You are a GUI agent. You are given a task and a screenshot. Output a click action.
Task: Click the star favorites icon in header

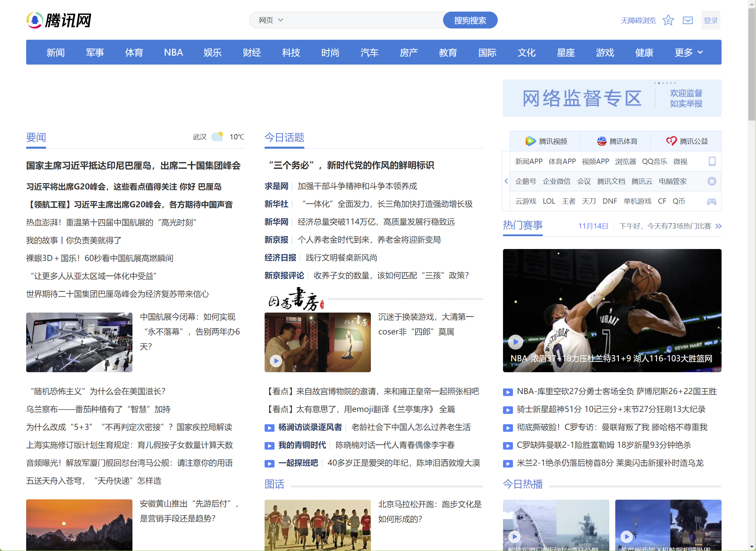[x=668, y=20]
